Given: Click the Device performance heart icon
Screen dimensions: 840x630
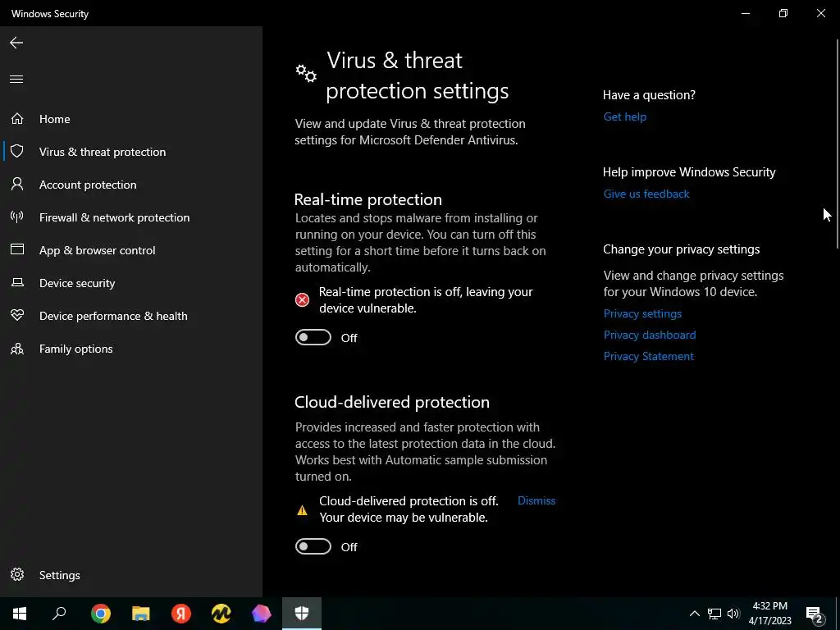Looking at the screenshot, I should [x=17, y=315].
